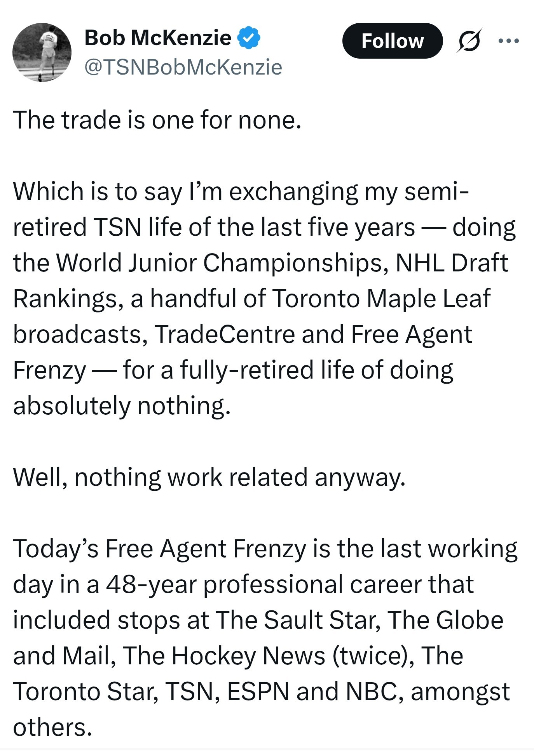
Task: Click the words "absolutely nothing."
Action: tap(122, 406)
